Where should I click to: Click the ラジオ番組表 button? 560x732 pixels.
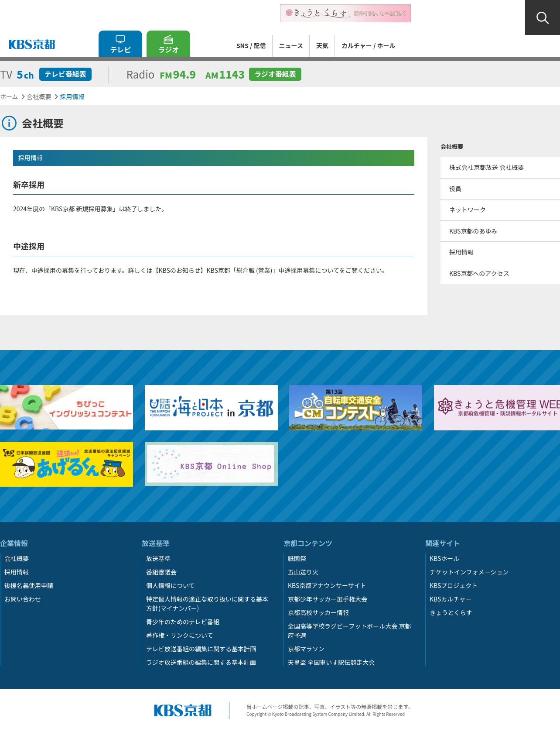coord(275,74)
